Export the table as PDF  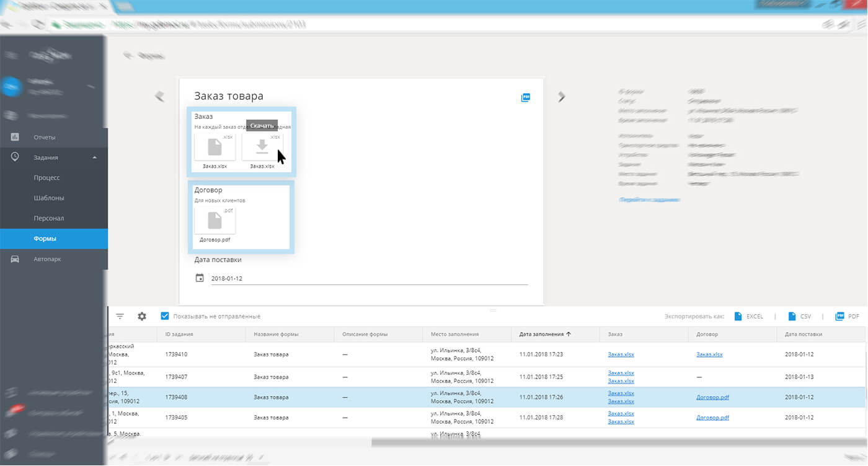coord(847,316)
